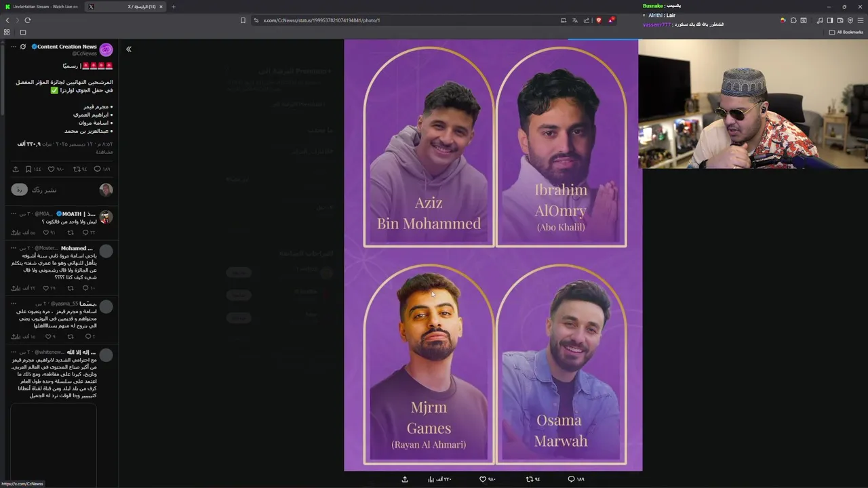Share icon under the photo viewer

click(x=405, y=479)
